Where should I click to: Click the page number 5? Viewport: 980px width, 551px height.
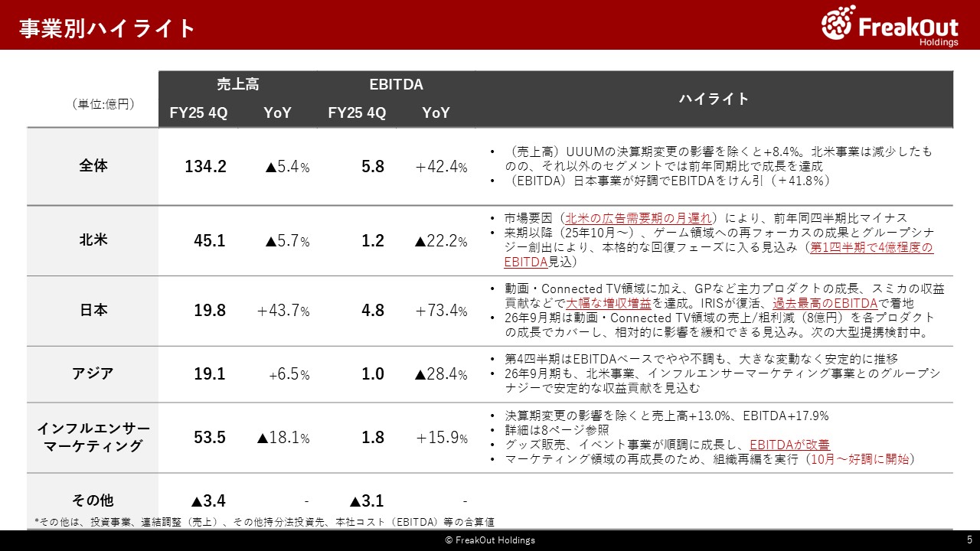pyautogui.click(x=969, y=540)
